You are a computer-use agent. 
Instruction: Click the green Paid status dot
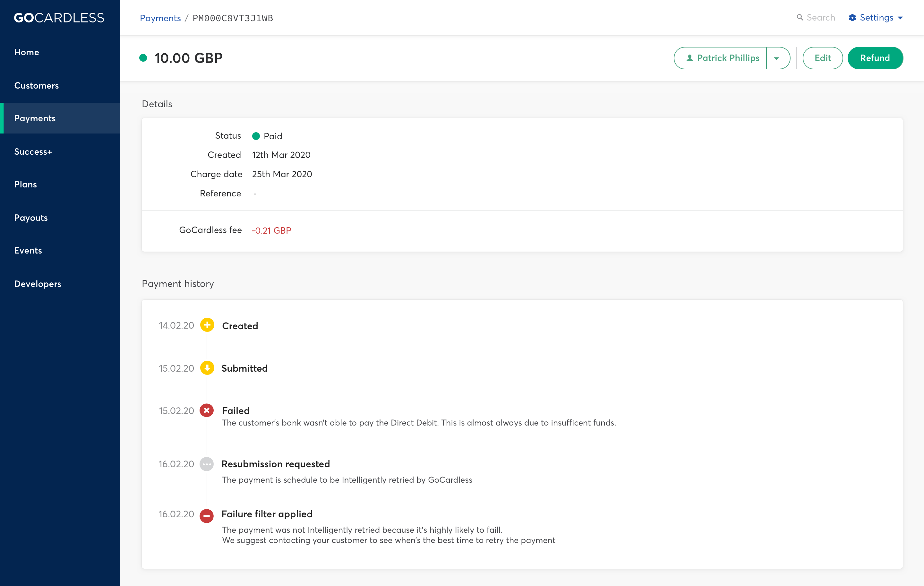pyautogui.click(x=256, y=136)
